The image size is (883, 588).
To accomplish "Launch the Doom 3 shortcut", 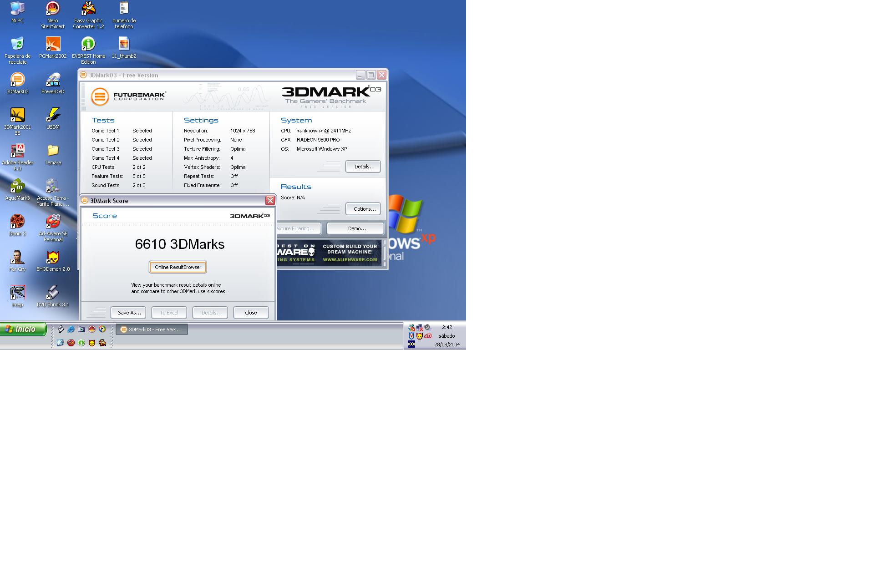I will (x=17, y=222).
